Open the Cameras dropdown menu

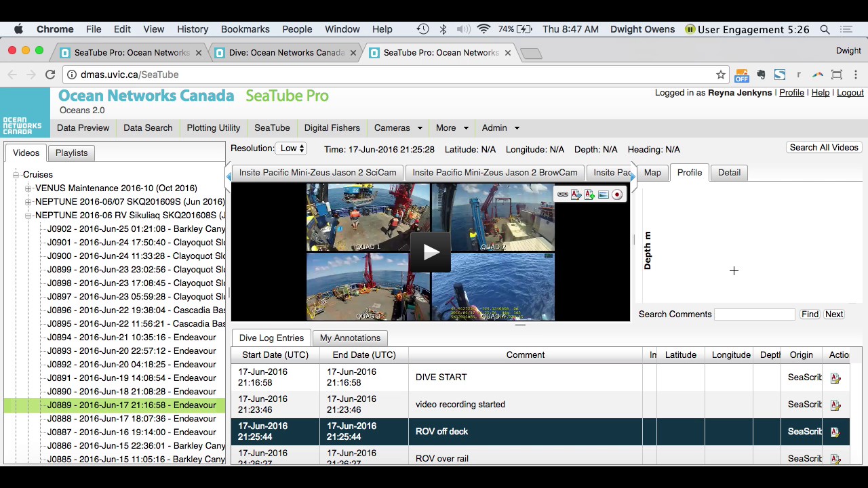pyautogui.click(x=398, y=127)
